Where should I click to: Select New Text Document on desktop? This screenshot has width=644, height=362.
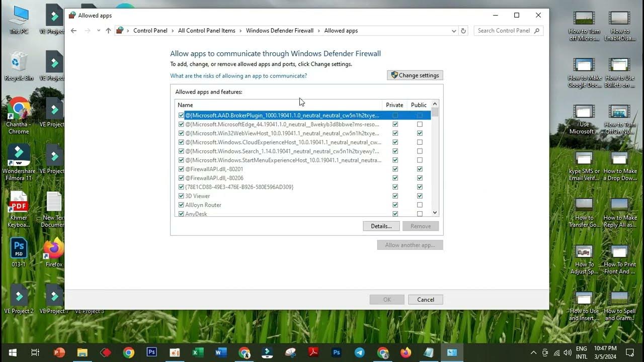(x=54, y=210)
